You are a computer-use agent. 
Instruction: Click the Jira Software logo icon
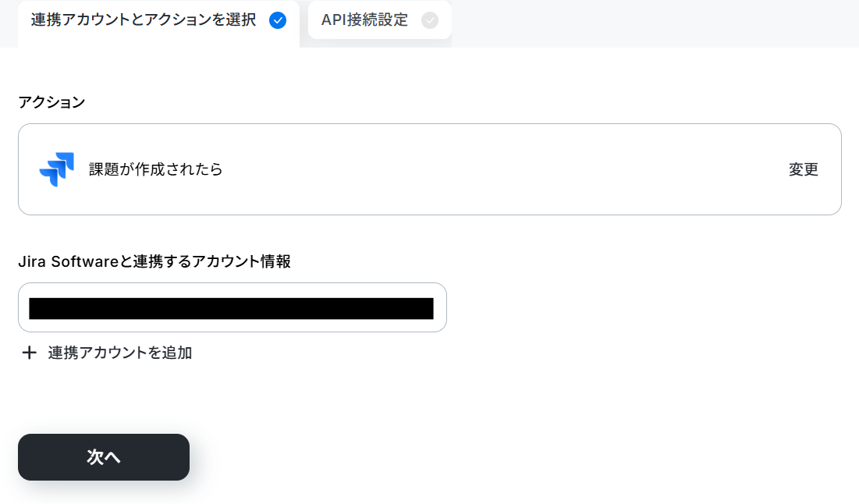point(56,169)
